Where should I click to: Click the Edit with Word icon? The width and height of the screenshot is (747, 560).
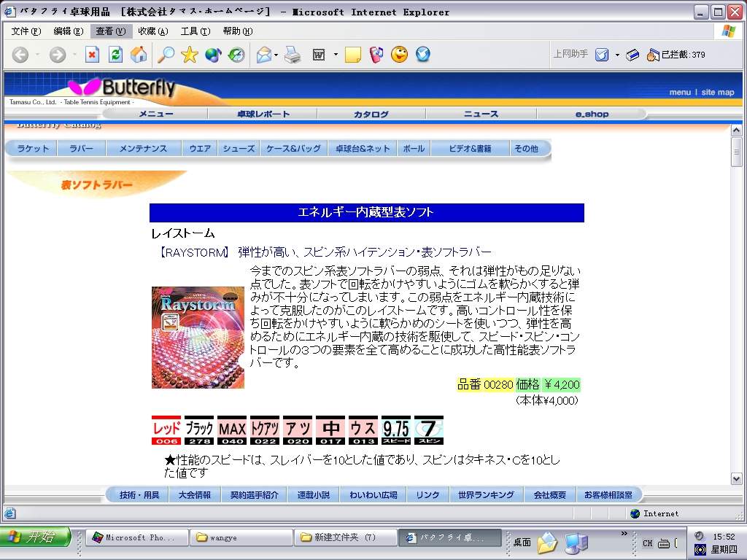(319, 55)
